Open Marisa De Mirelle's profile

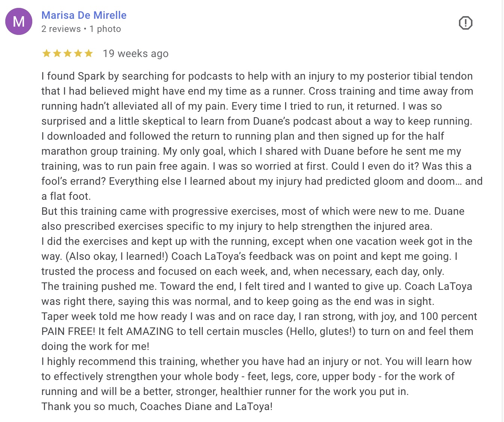[84, 15]
